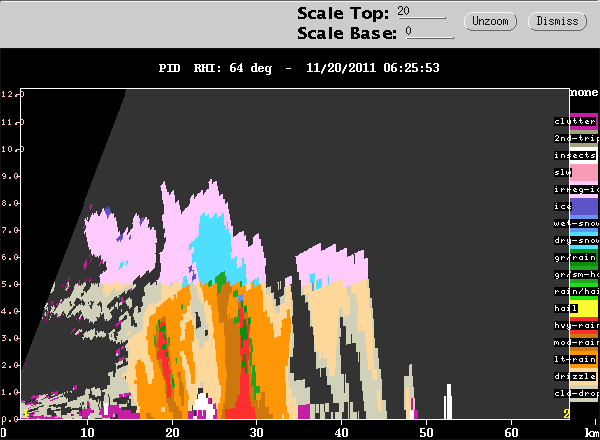The height and width of the screenshot is (440, 600).
Task: Click the 'insects' legend label
Action: (x=575, y=155)
